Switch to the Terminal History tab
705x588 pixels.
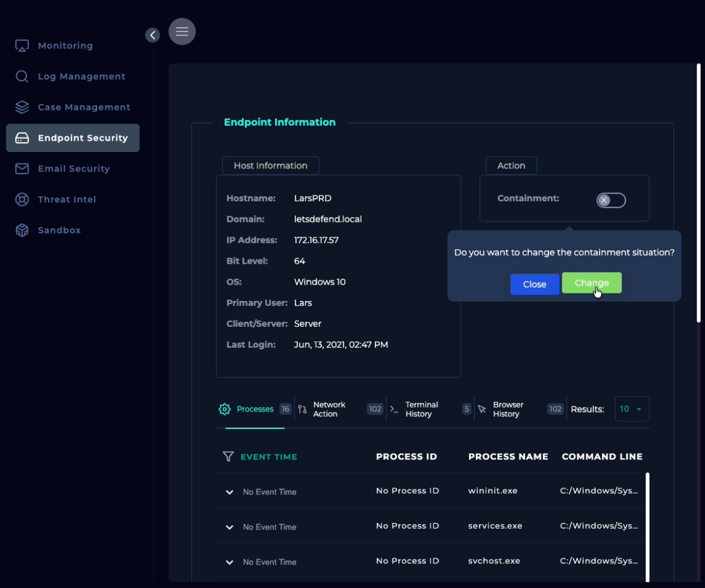coord(421,409)
